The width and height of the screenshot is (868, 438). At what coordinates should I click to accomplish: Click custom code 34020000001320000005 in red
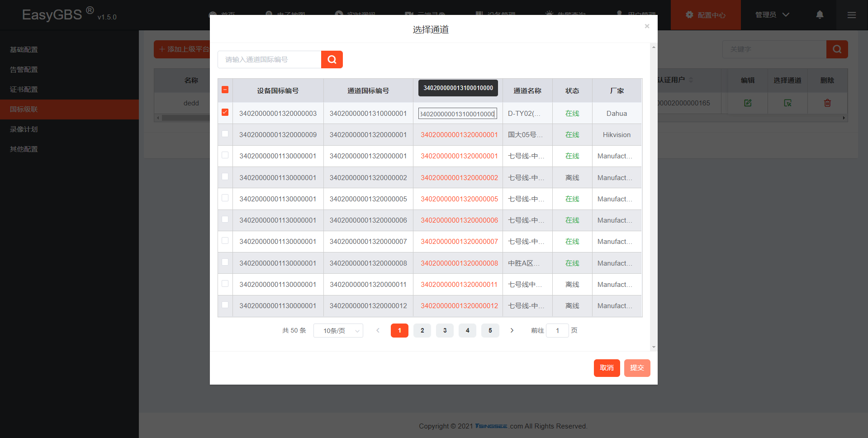(460, 199)
